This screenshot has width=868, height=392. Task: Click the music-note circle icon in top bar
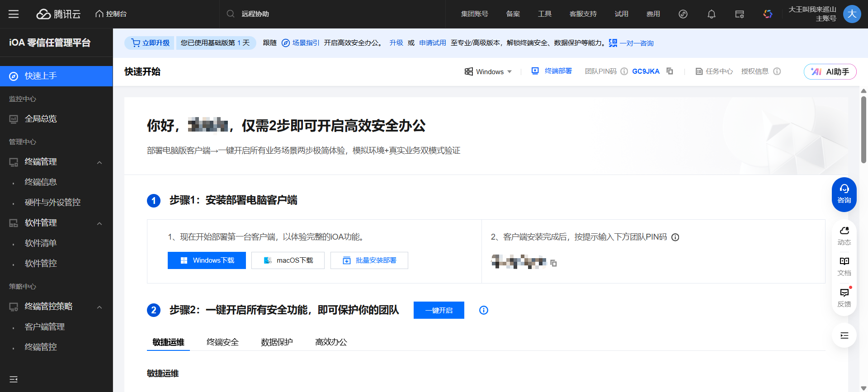683,14
